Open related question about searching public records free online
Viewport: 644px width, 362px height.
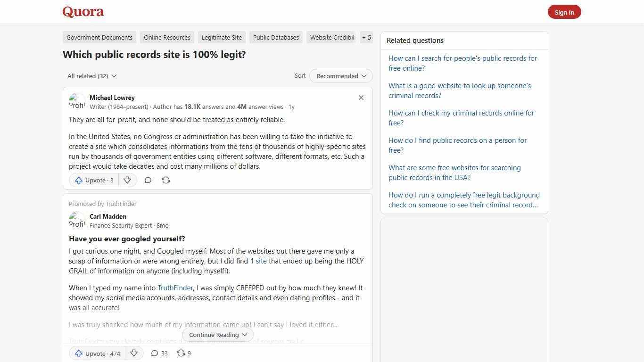462,63
